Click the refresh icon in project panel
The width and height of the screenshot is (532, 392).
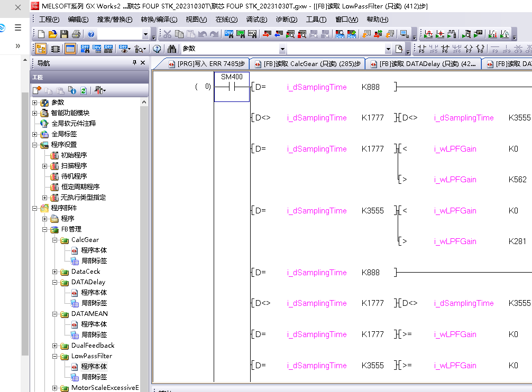point(84,90)
